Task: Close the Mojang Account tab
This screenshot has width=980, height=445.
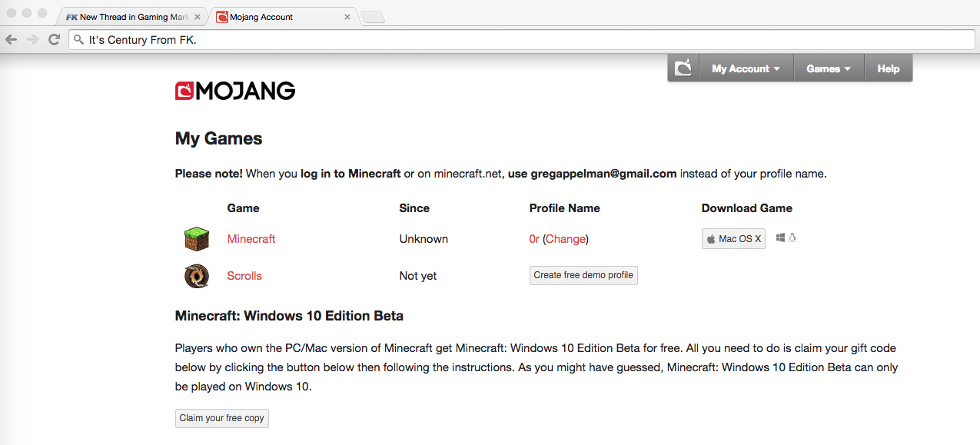Action: 347,17
